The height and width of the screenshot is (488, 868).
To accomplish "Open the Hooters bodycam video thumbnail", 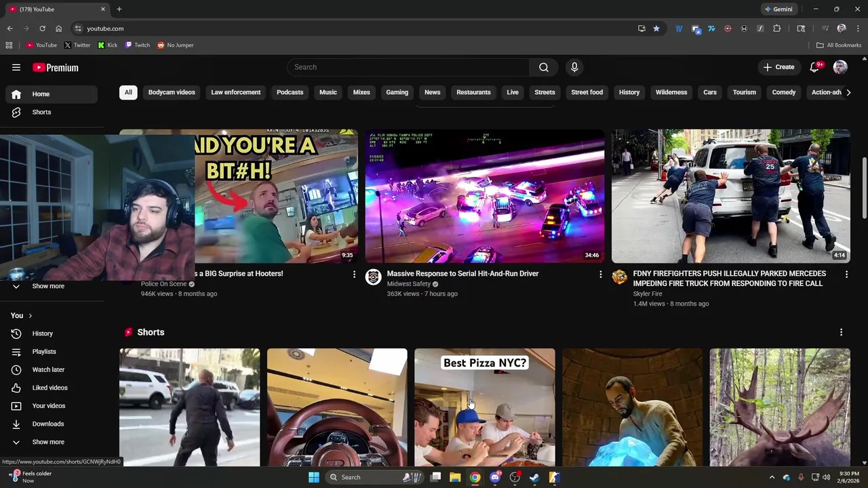I will pyautogui.click(x=276, y=196).
